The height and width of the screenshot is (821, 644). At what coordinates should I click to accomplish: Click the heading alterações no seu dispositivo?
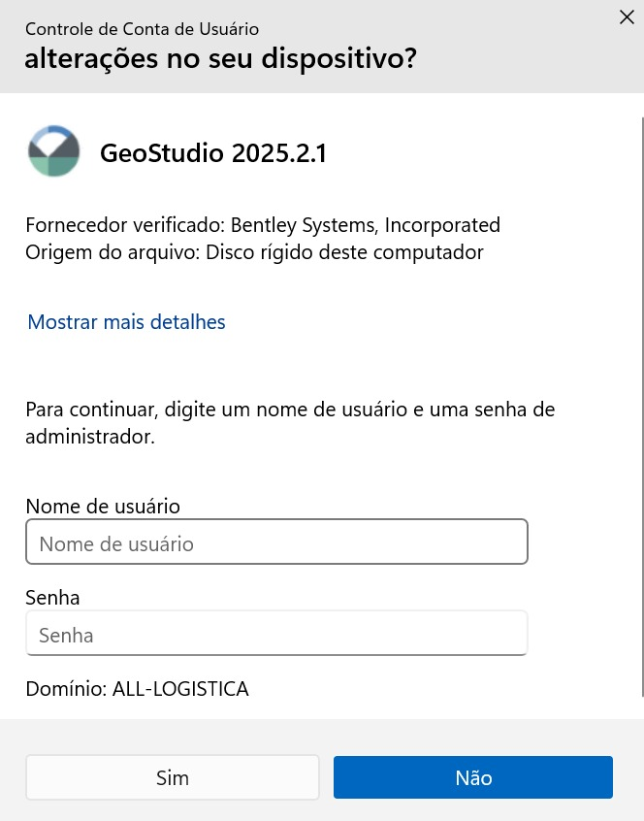pyautogui.click(x=220, y=57)
